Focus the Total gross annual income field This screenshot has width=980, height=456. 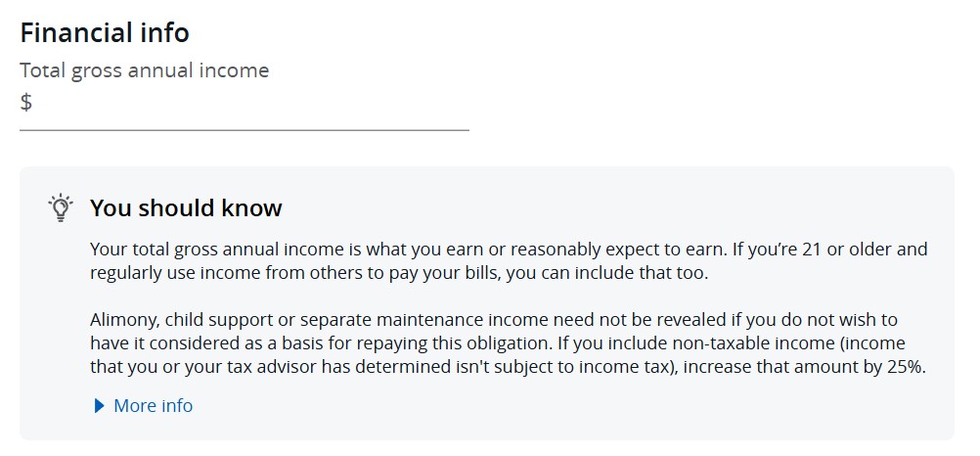pos(245,103)
